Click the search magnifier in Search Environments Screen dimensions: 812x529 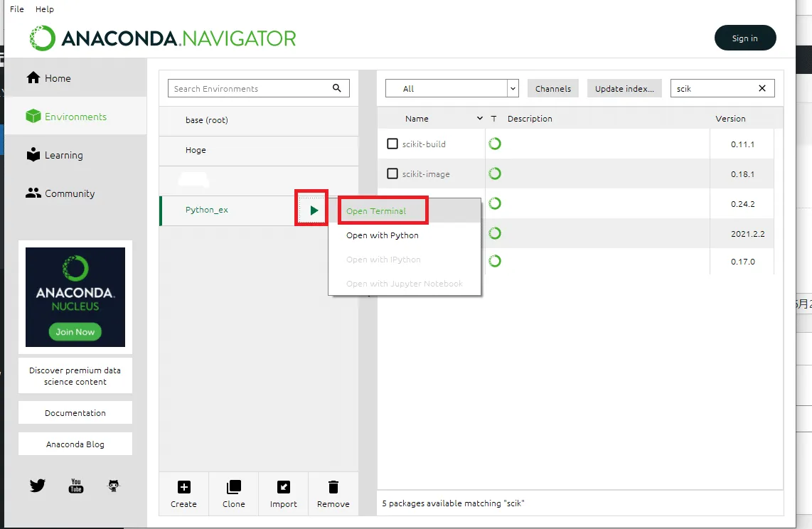coord(336,88)
